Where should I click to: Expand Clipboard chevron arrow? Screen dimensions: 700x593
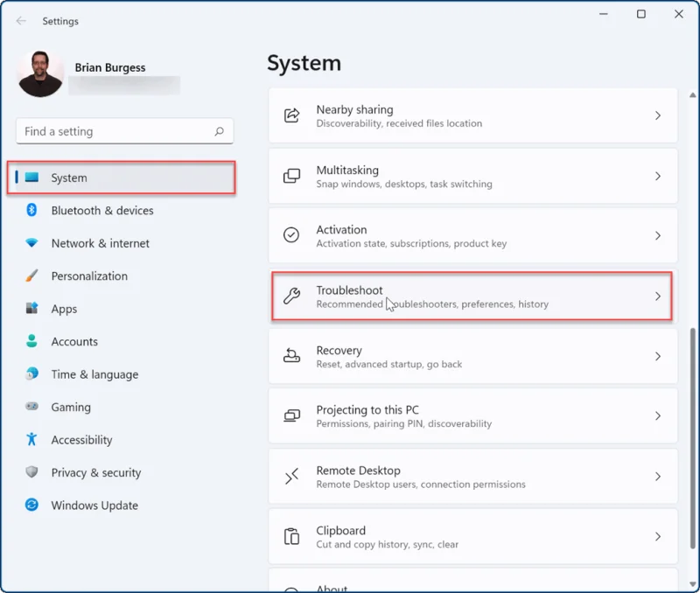pos(658,536)
